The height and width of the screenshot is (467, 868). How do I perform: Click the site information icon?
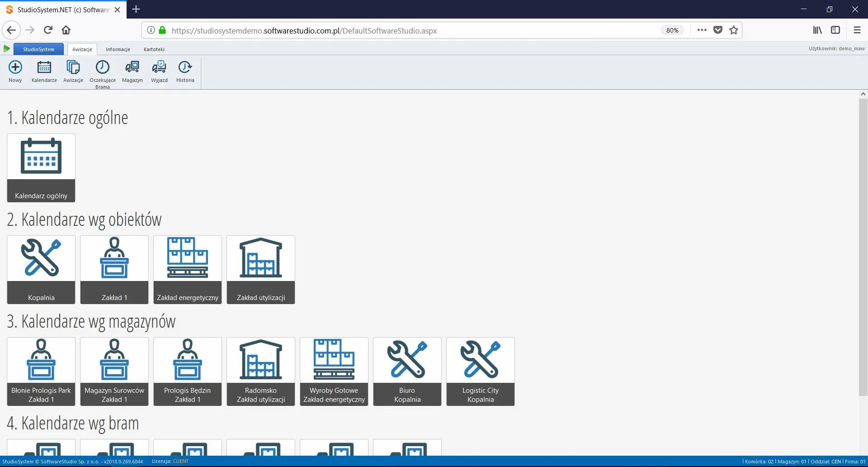(151, 30)
